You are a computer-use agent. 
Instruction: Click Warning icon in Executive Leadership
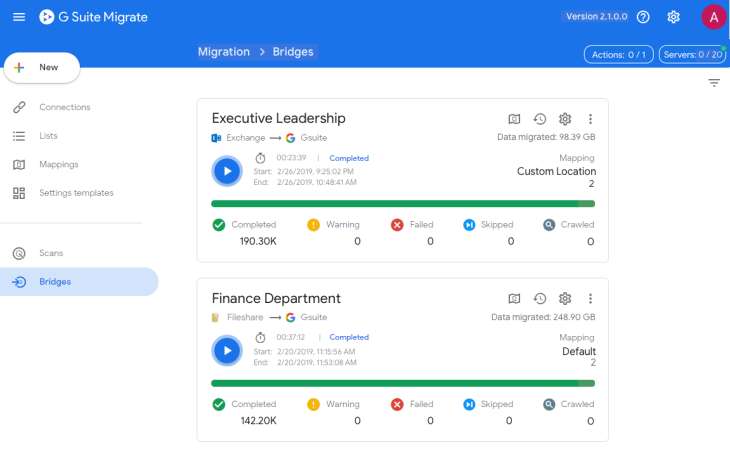pyautogui.click(x=313, y=225)
